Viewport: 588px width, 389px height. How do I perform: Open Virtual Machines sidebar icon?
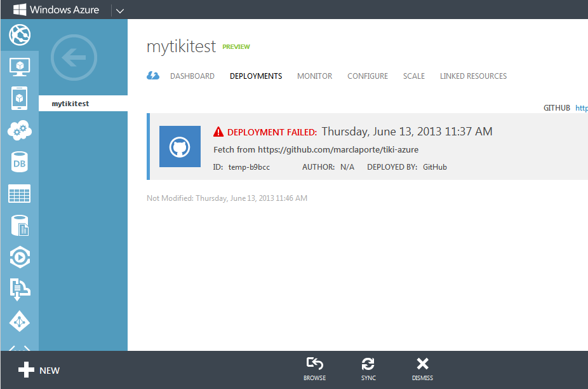(20, 67)
